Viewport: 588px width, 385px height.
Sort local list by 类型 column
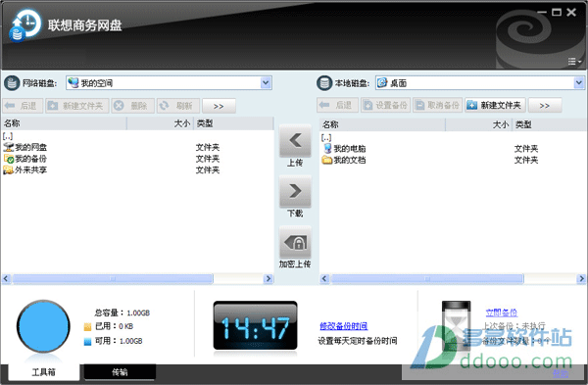tap(549, 124)
